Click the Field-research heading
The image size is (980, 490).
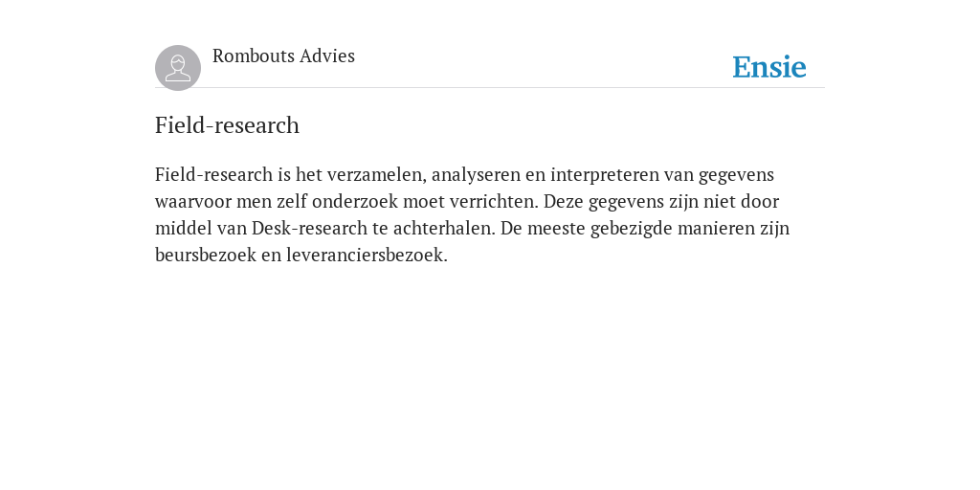(x=227, y=125)
